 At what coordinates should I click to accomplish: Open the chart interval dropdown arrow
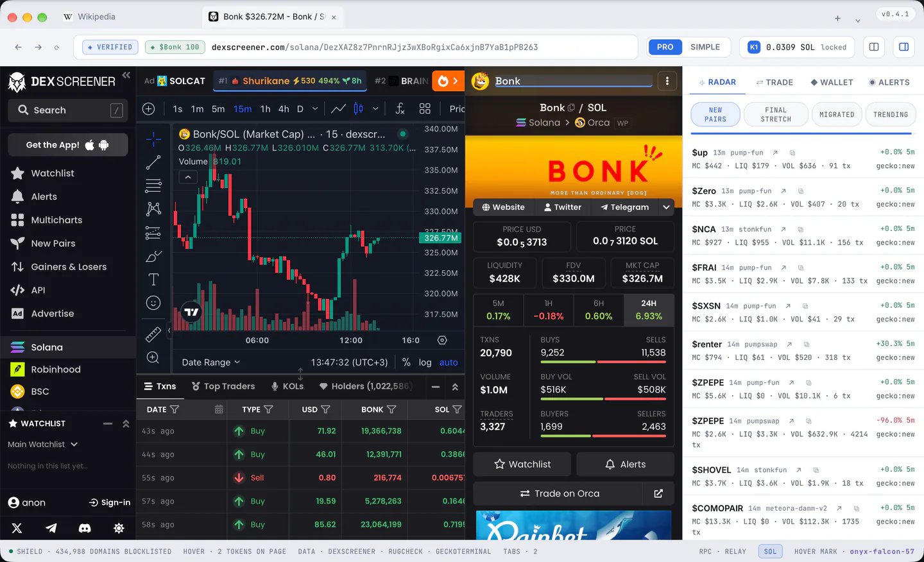[x=315, y=109]
